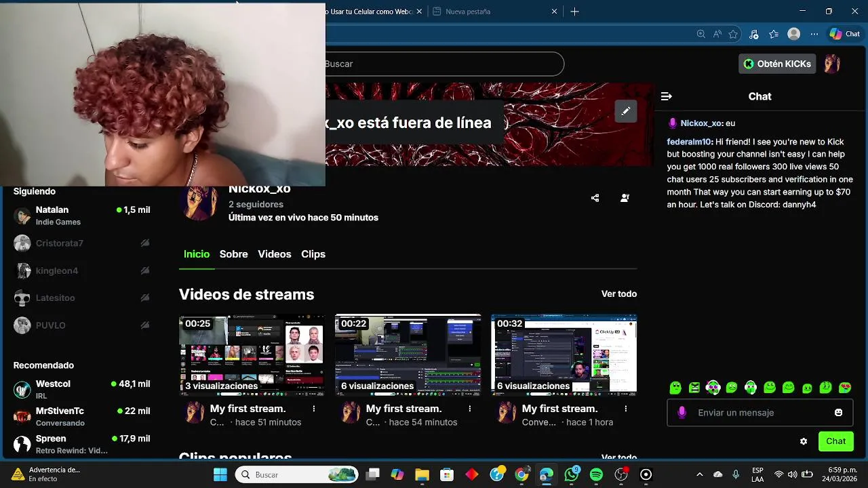Click the Windows Start button

pyautogui.click(x=220, y=474)
